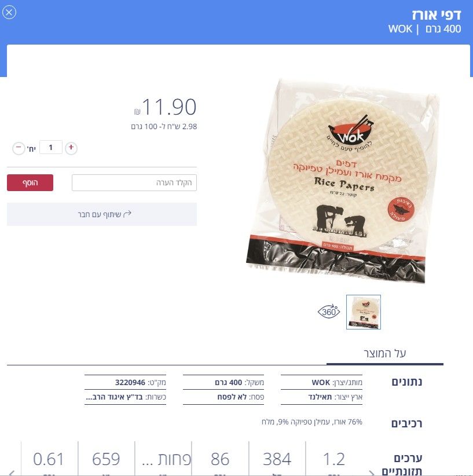Select the truncated פחות nutrition cell
Image resolution: width=473 pixels, height=476 pixels.
[163, 459]
